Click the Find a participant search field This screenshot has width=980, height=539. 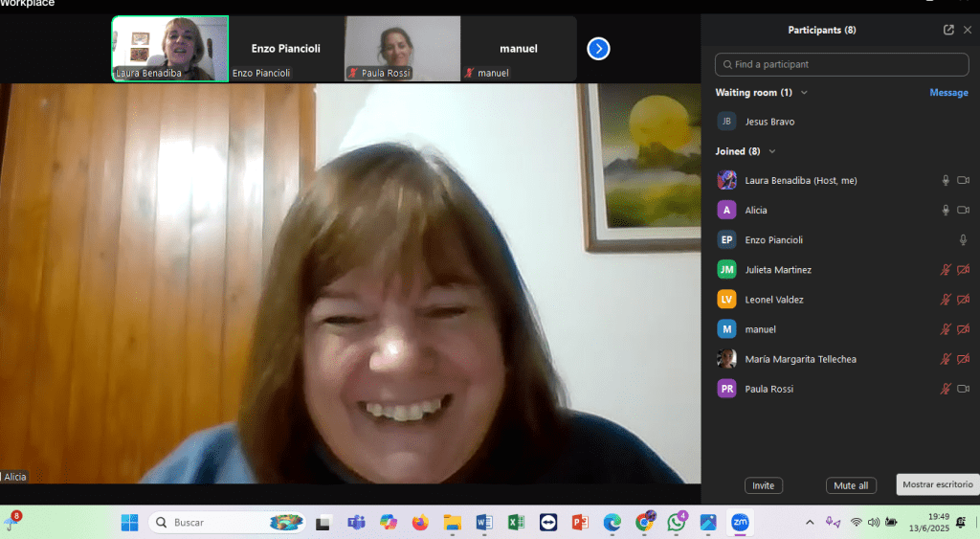click(x=841, y=64)
